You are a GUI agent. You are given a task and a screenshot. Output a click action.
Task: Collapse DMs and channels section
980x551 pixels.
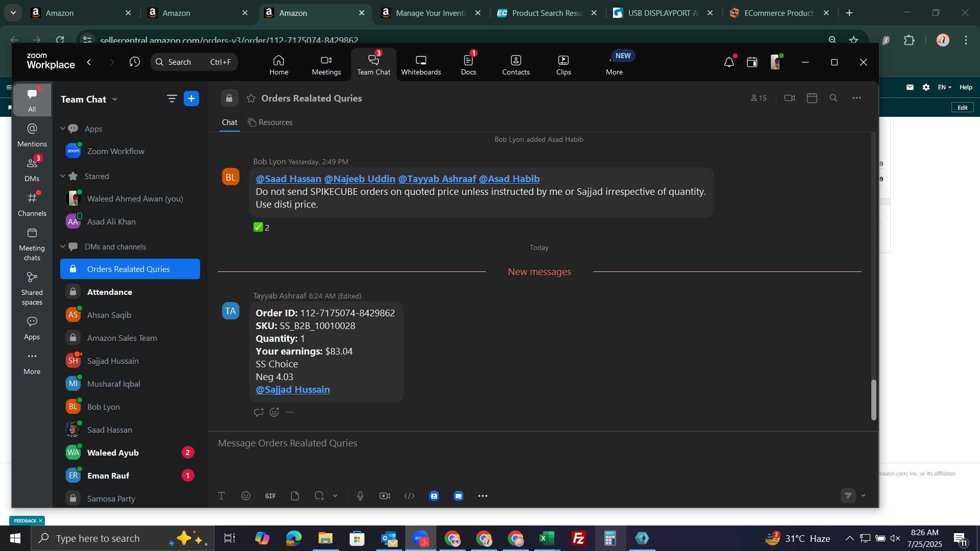tap(63, 247)
